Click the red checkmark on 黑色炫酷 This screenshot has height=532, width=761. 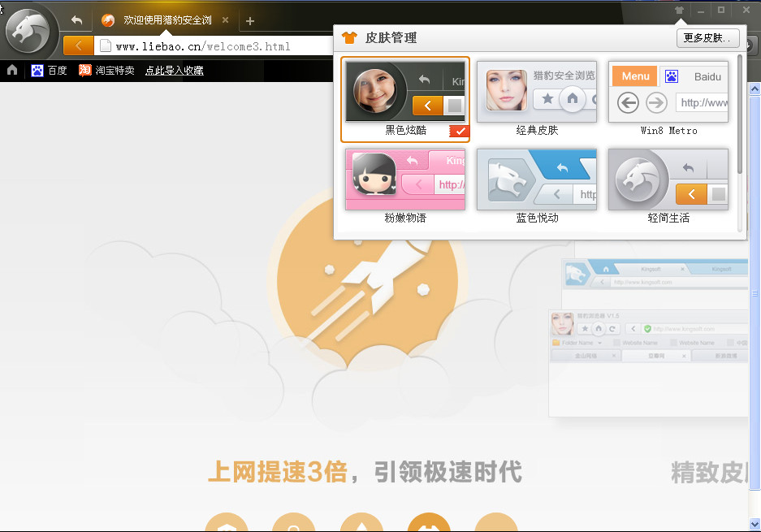point(459,131)
